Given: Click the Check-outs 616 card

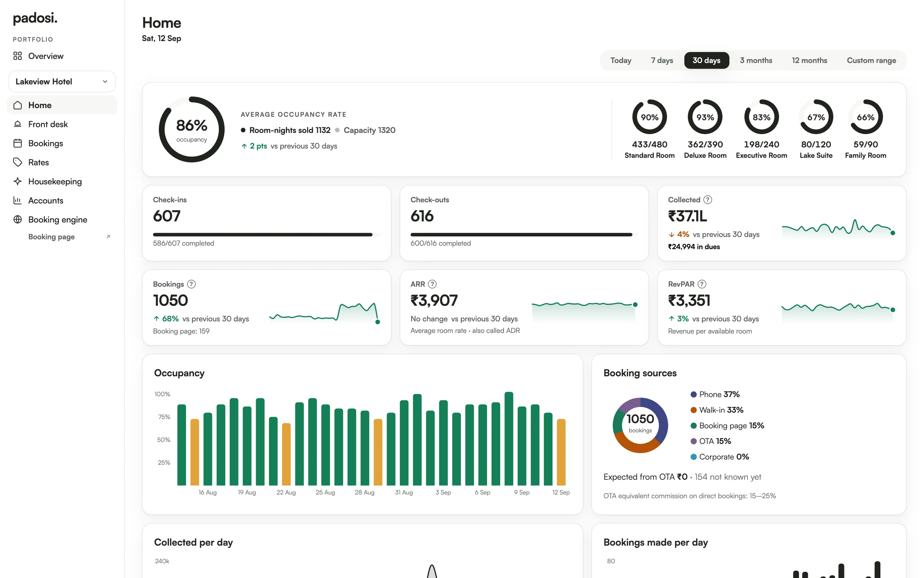Looking at the screenshot, I should (524, 223).
